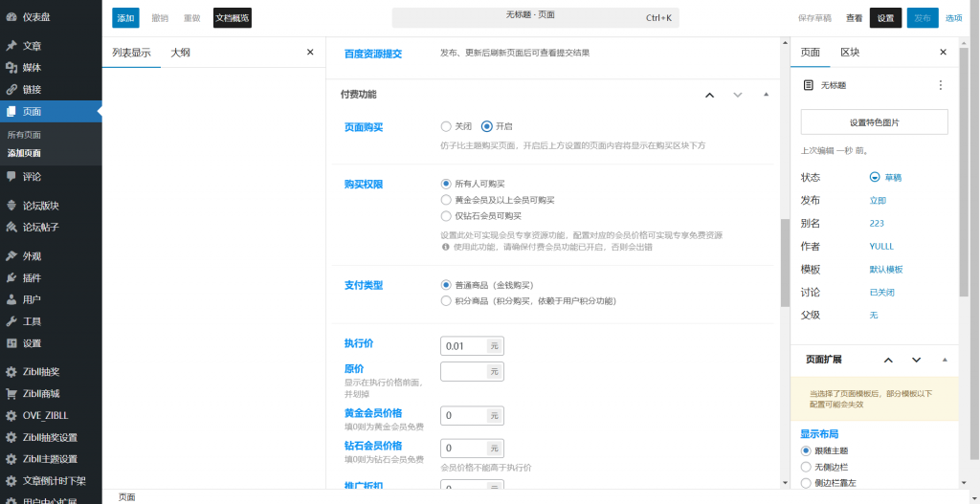Select 跟随主题 display layout
The image size is (980, 504).
click(x=806, y=450)
